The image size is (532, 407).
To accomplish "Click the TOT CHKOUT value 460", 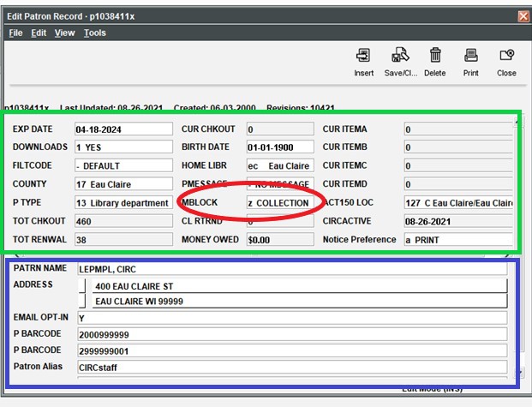I will [x=123, y=221].
